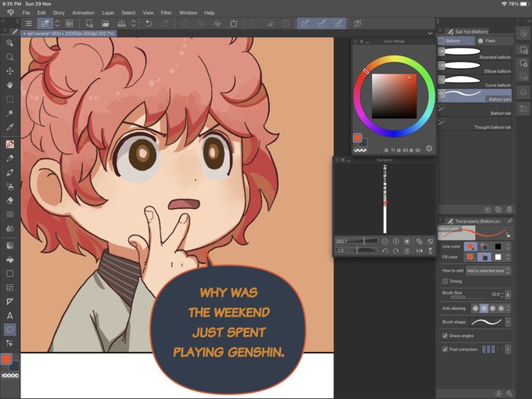532x399 pixels.
Task: Select the Text tool
Action: pyautogui.click(x=10, y=316)
